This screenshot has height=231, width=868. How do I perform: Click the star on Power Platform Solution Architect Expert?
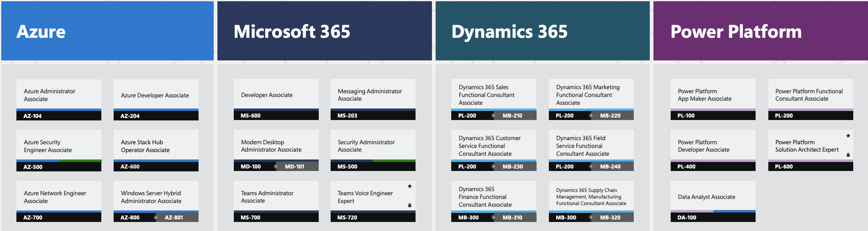848,136
